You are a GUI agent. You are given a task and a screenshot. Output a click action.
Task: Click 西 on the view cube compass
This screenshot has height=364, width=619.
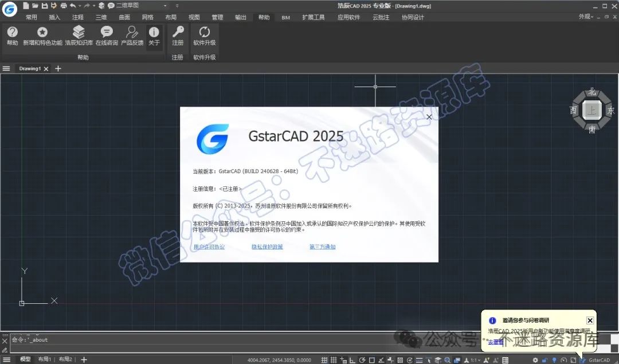pyautogui.click(x=573, y=110)
